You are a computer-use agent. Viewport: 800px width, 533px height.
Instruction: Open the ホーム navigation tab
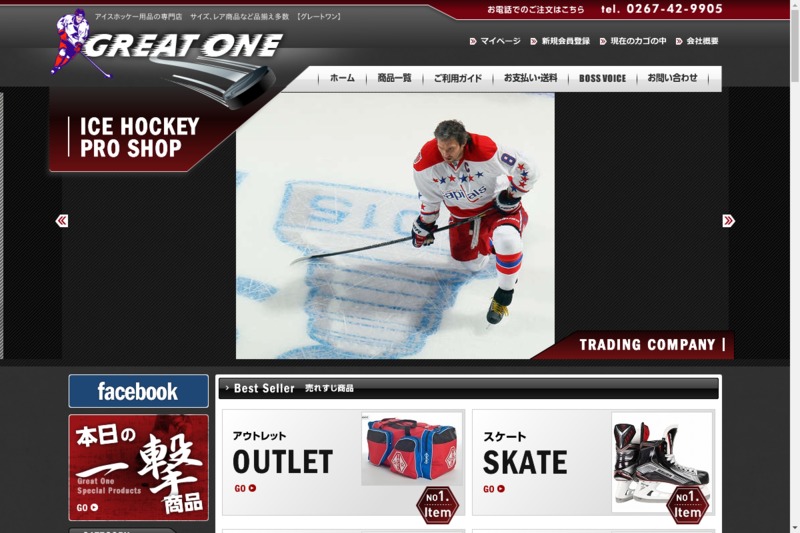pos(342,78)
